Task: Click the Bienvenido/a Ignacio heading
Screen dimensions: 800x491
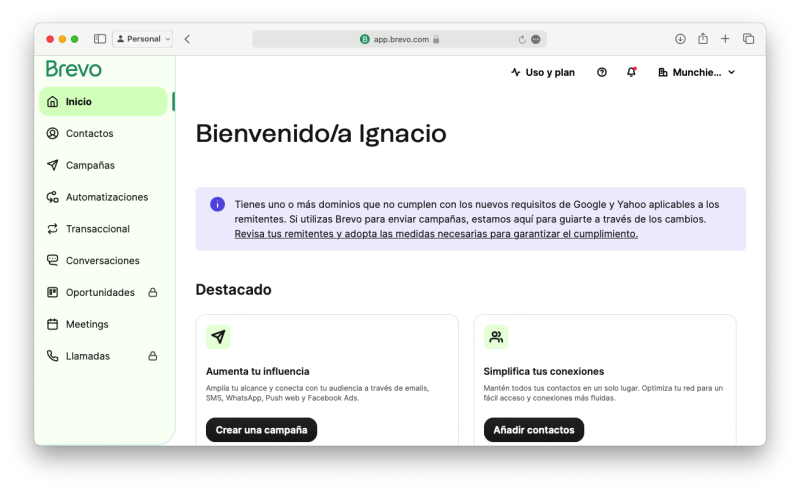Action: pyautogui.click(x=321, y=134)
